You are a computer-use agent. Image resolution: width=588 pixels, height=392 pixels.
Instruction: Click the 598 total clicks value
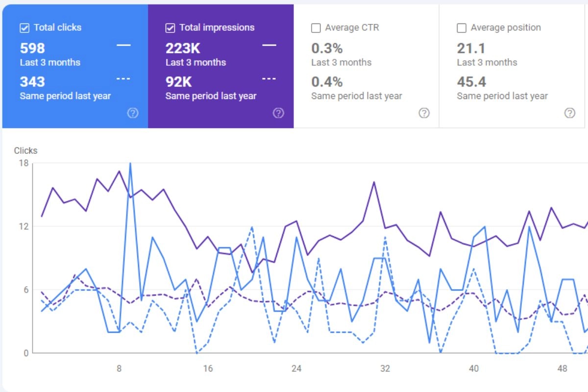[32, 49]
